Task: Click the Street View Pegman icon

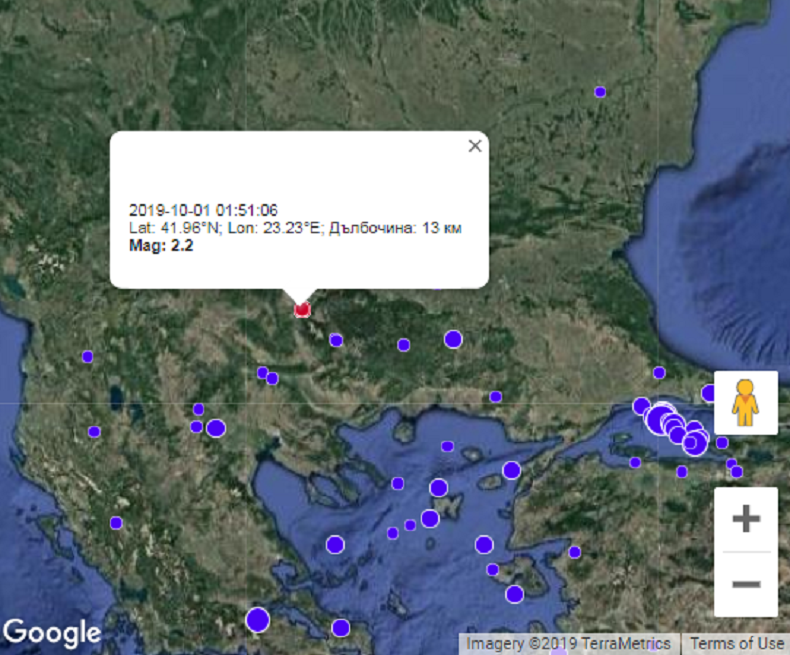Action: (745, 402)
